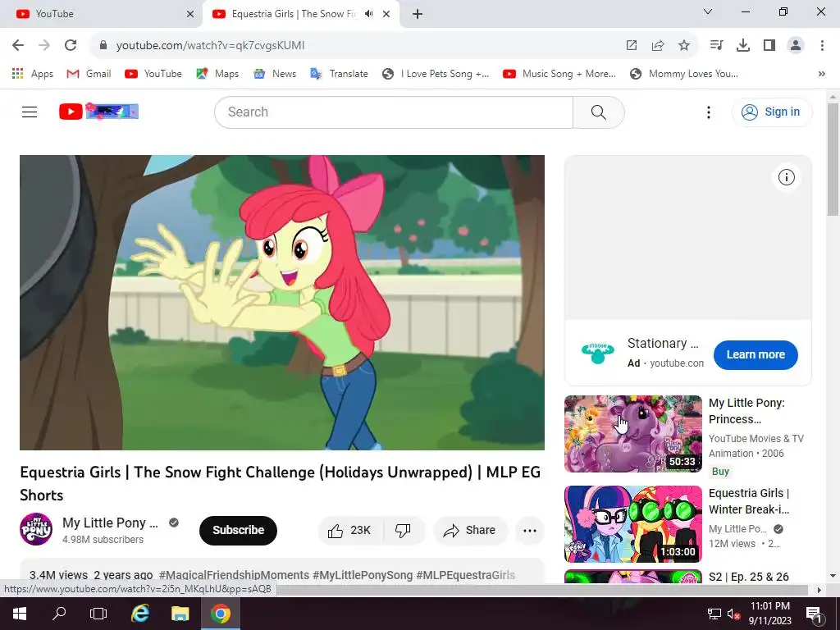Click #MagicalFriendshipMoments hashtag
Viewport: 840px width, 630px height.
(x=234, y=575)
